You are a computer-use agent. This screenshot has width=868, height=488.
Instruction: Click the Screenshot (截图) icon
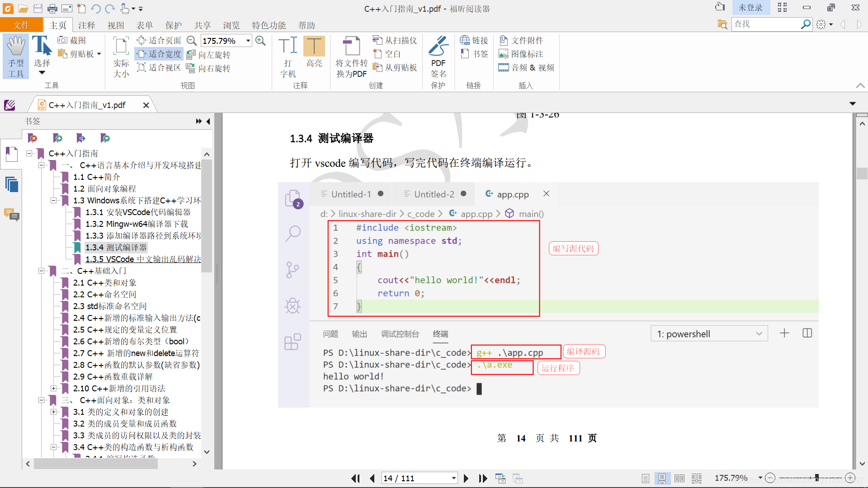pos(72,40)
